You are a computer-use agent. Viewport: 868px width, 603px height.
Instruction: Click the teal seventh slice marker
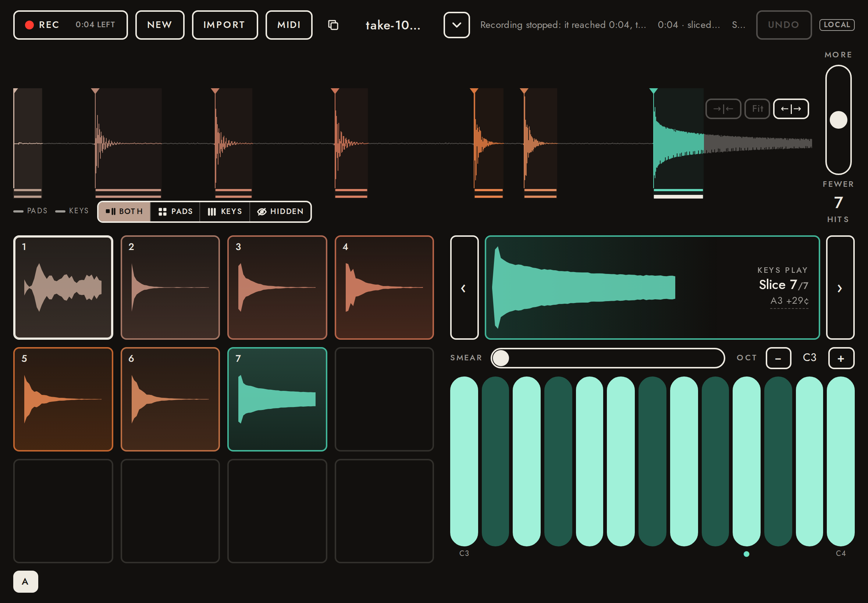pyautogui.click(x=653, y=91)
